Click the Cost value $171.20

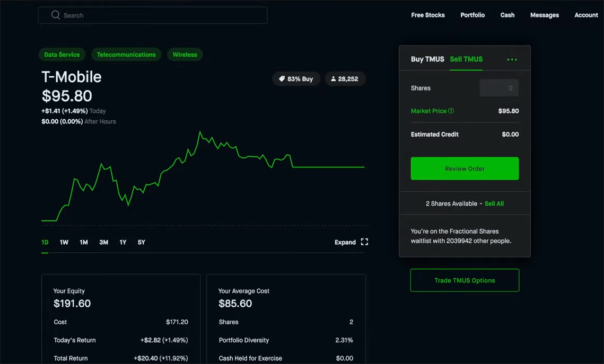(177, 322)
